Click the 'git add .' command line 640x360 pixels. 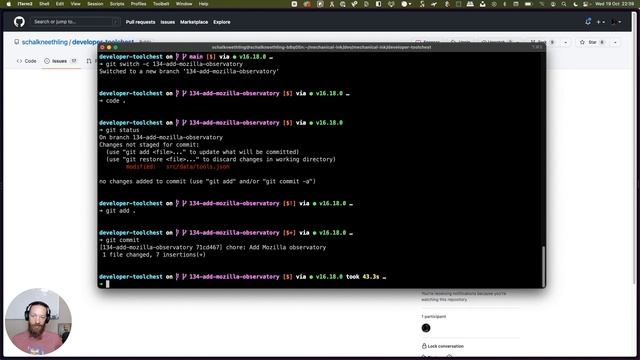(x=120, y=211)
